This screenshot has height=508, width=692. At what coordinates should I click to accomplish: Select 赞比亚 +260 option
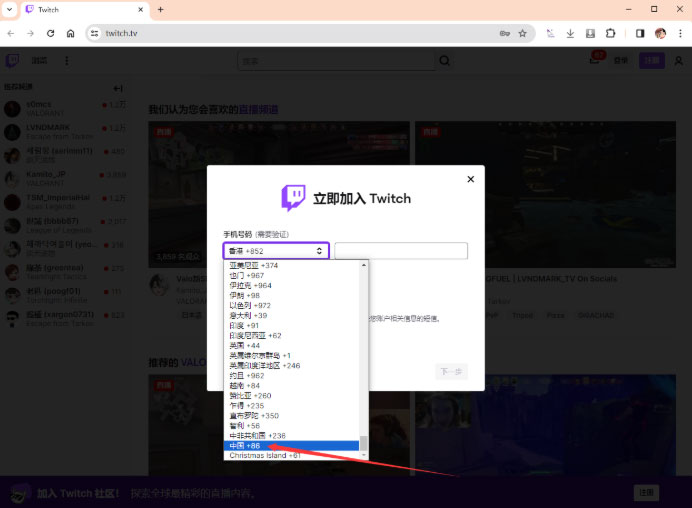click(x=291, y=395)
